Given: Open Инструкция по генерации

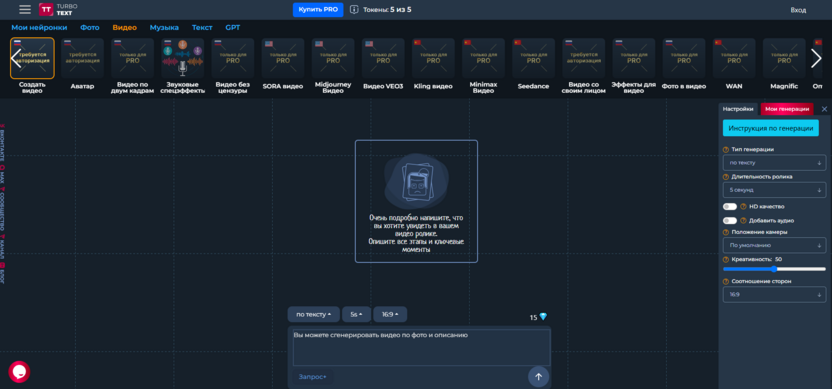Looking at the screenshot, I should (x=770, y=128).
